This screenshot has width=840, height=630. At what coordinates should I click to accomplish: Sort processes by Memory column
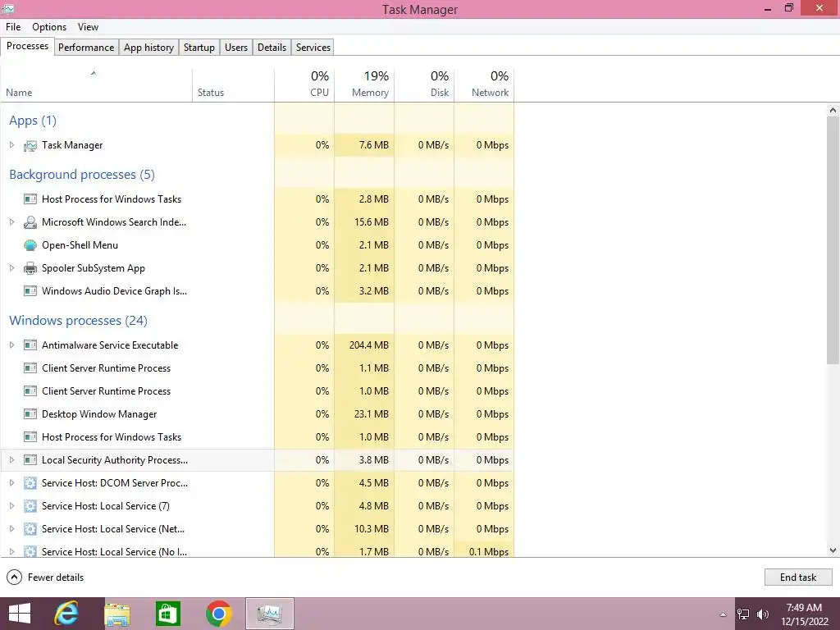point(364,85)
